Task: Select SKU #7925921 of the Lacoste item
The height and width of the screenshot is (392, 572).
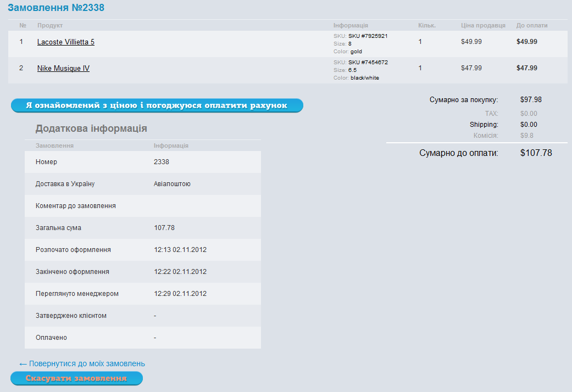Action: (368, 36)
